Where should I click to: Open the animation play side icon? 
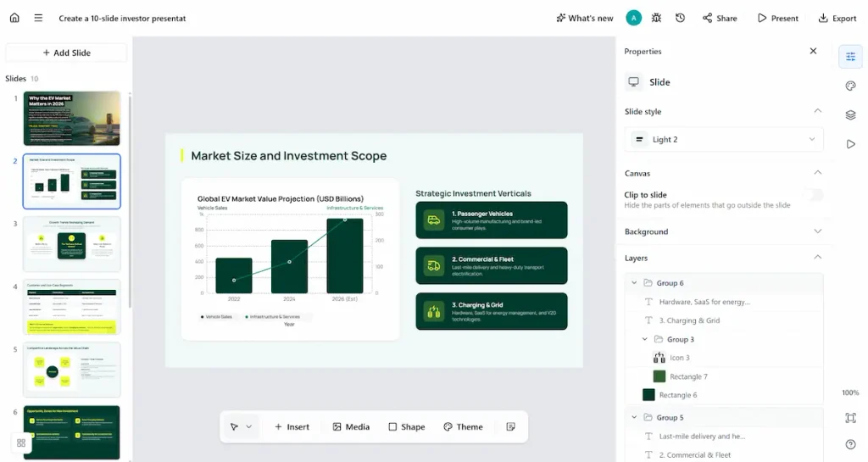[x=851, y=144]
